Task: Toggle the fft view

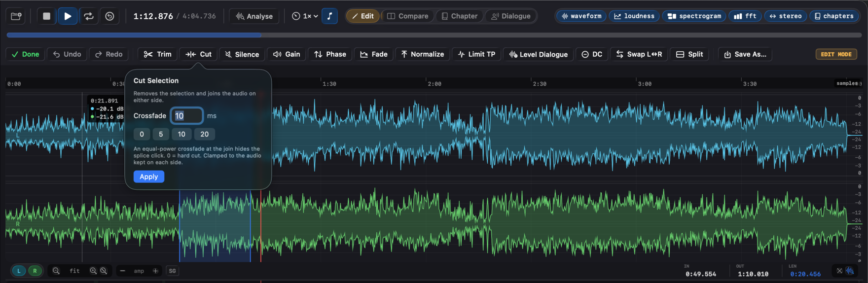Action: point(745,16)
